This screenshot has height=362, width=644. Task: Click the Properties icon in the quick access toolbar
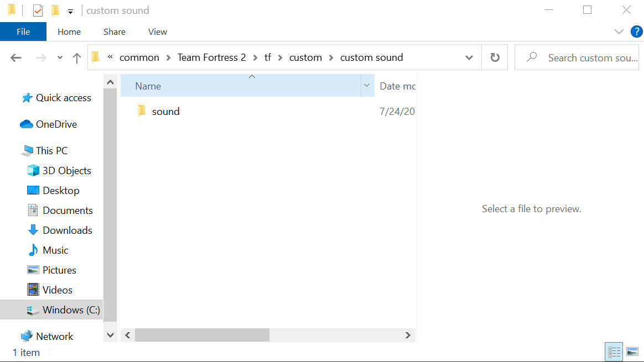pos(38,10)
